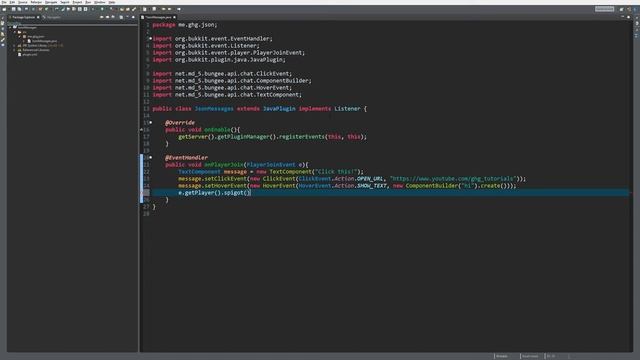Viewport: 640px width, 360px height.
Task: Click the e.getPlayer().spigot() line
Action: (214, 193)
